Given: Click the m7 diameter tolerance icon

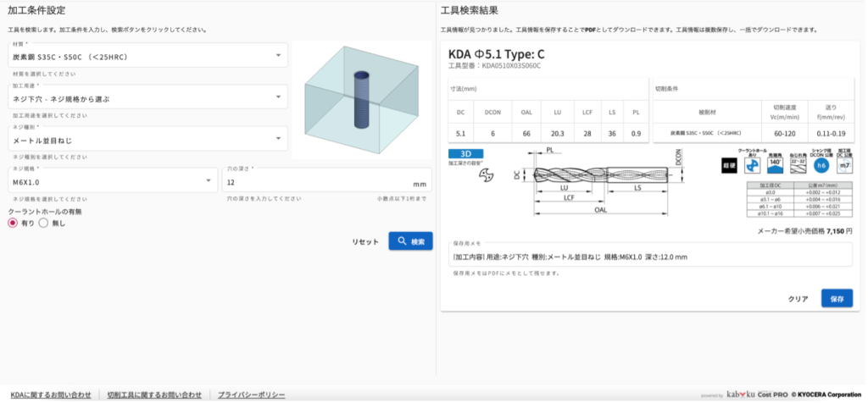Looking at the screenshot, I should point(844,166).
